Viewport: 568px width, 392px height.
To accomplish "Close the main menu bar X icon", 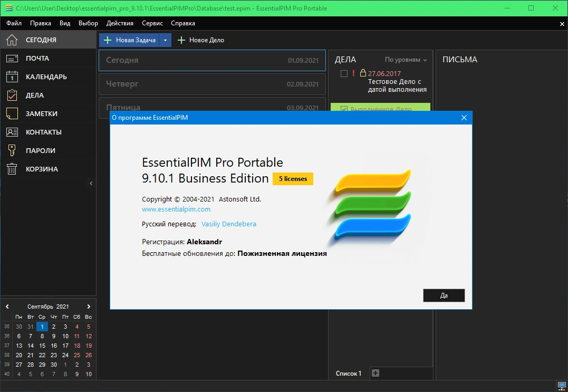I will pyautogui.click(x=562, y=24).
